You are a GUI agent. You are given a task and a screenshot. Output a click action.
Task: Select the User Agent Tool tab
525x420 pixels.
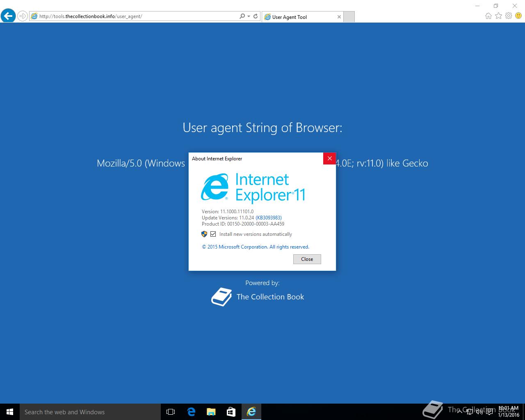coord(302,17)
